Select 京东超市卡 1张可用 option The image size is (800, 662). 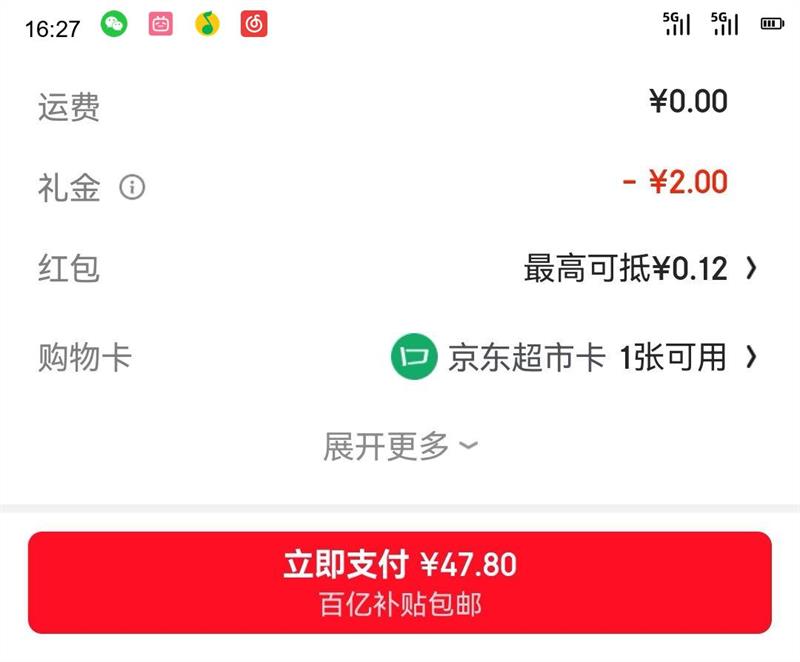click(x=587, y=357)
